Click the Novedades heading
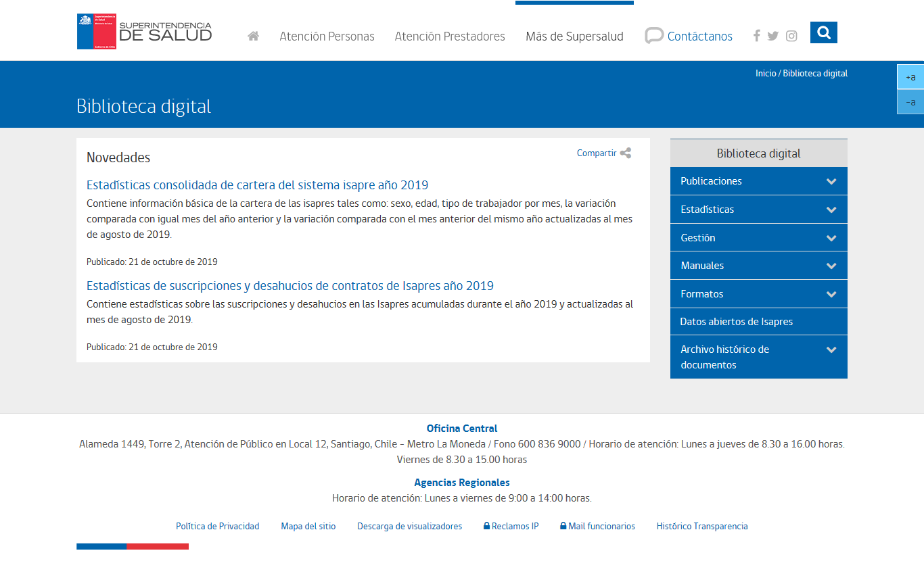The width and height of the screenshot is (924, 580). coord(118,158)
